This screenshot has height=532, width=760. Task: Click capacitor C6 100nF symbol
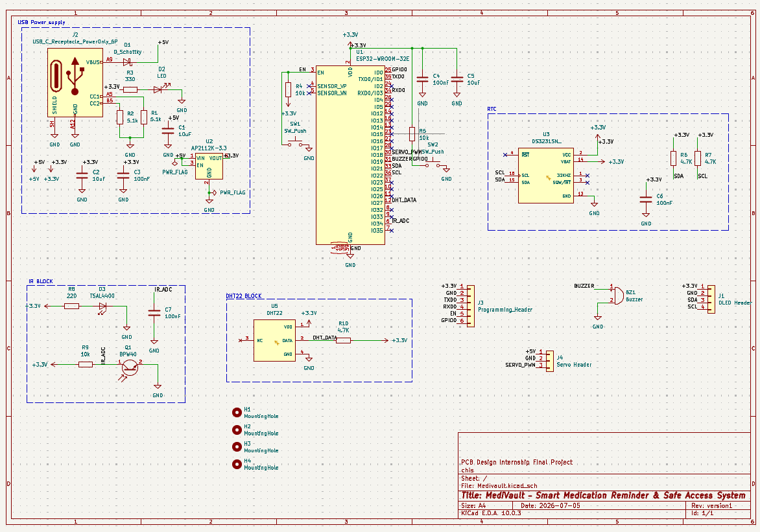click(x=646, y=200)
